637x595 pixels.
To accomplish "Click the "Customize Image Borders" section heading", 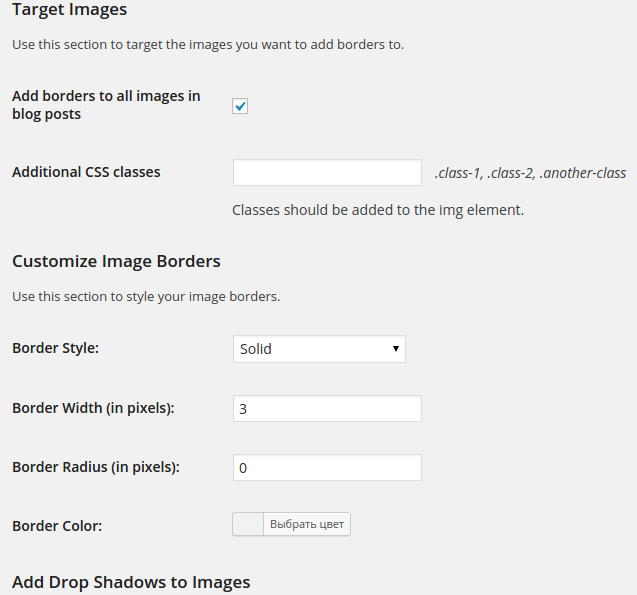I will [x=116, y=262].
